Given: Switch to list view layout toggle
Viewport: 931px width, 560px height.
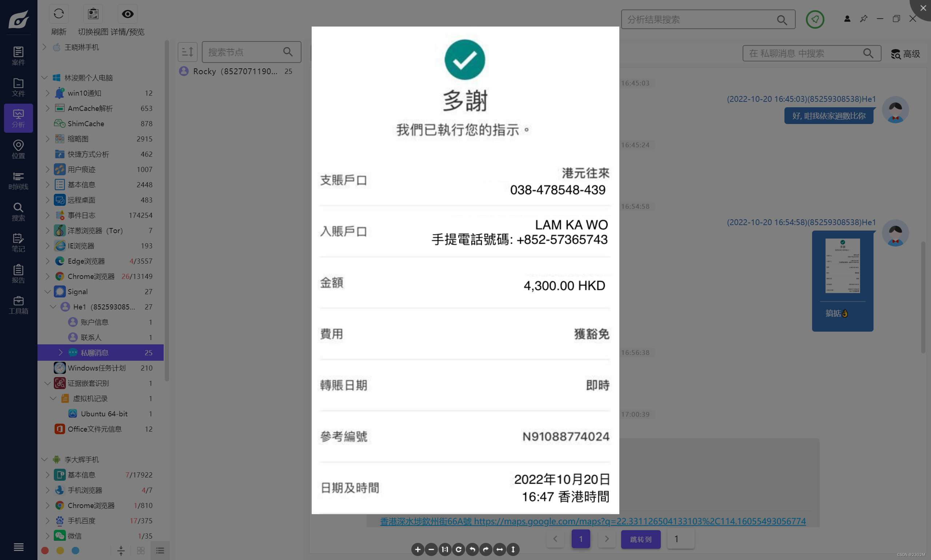Looking at the screenshot, I should click(160, 551).
